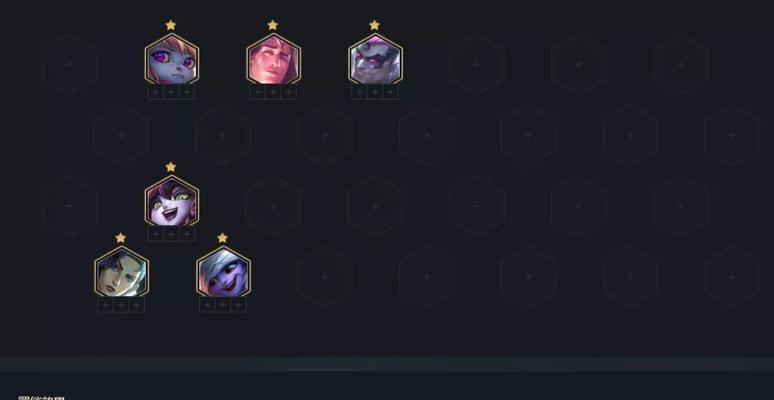Click empty hex directly left of pink-haired yordle
The width and height of the screenshot is (774, 400).
click(69, 64)
